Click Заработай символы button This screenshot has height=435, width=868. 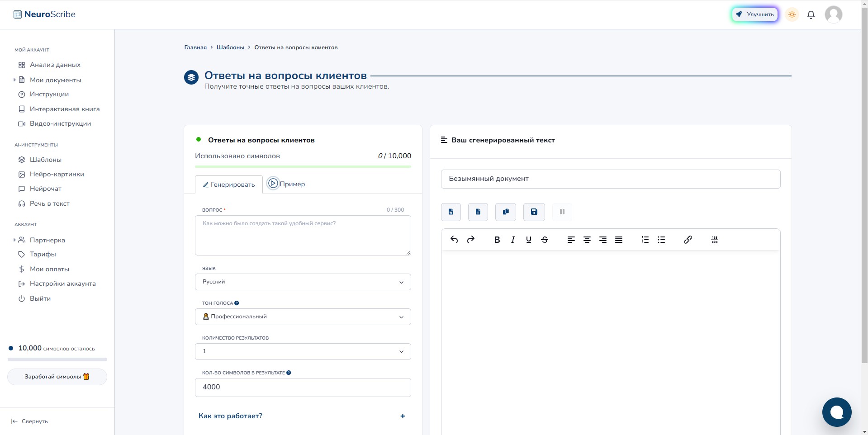coord(57,377)
